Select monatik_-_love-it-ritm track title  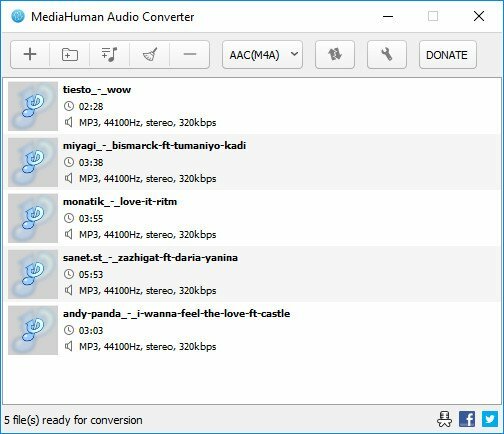120,202
